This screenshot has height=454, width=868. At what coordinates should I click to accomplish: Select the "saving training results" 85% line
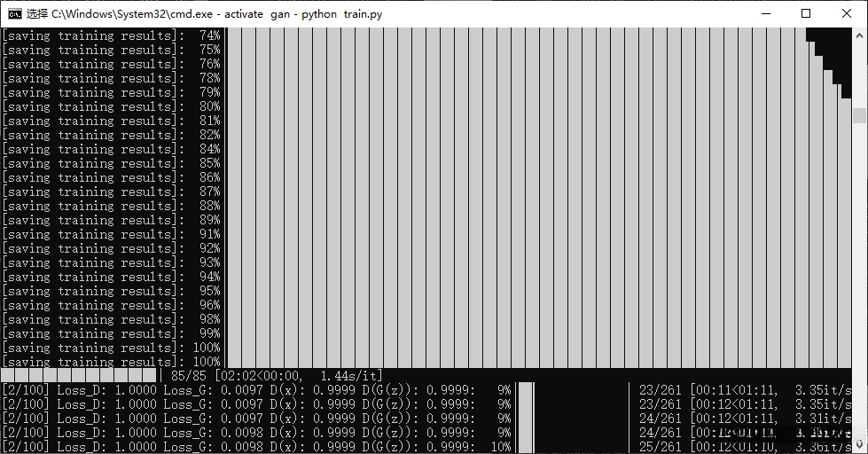coord(111,164)
